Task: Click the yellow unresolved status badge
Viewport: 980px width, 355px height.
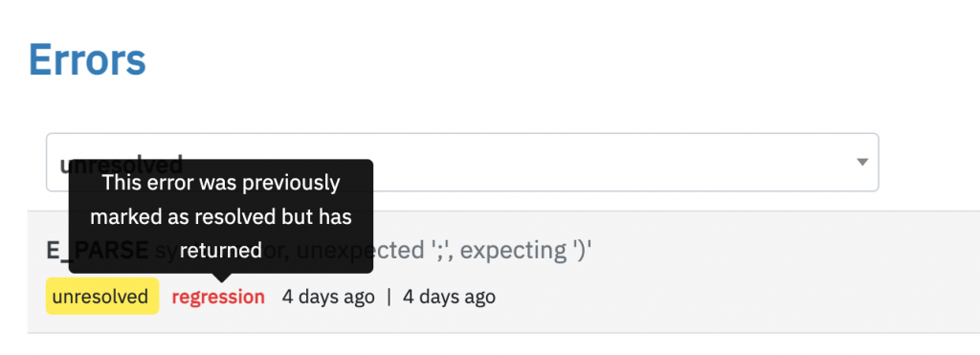Action: coord(102,296)
